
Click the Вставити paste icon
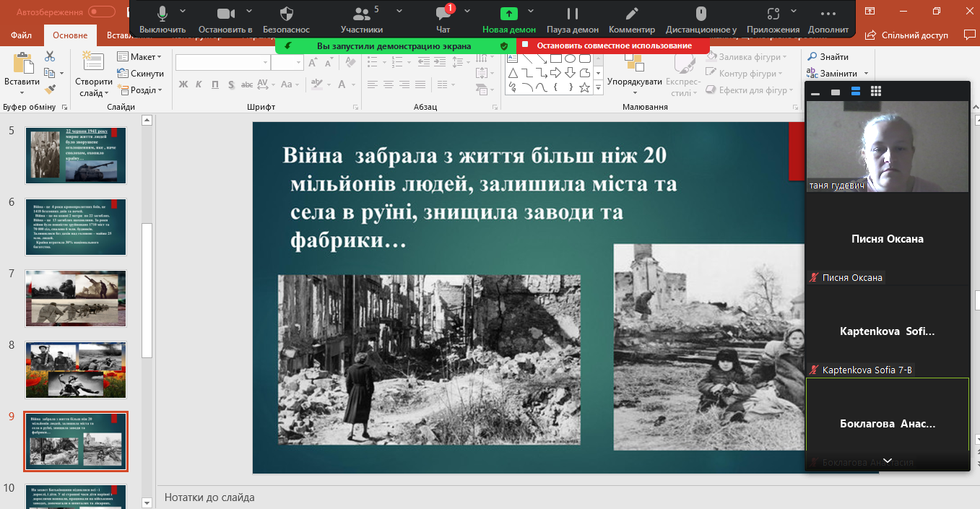click(x=22, y=64)
